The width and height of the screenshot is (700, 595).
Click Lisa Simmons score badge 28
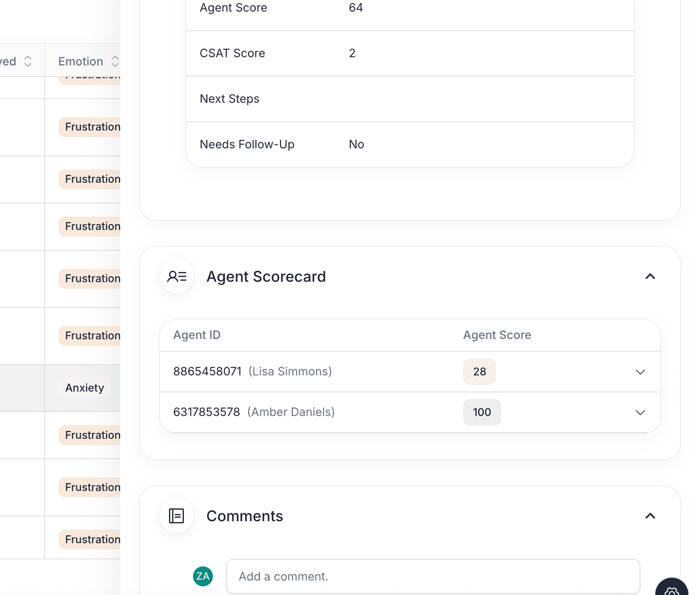pyautogui.click(x=479, y=372)
